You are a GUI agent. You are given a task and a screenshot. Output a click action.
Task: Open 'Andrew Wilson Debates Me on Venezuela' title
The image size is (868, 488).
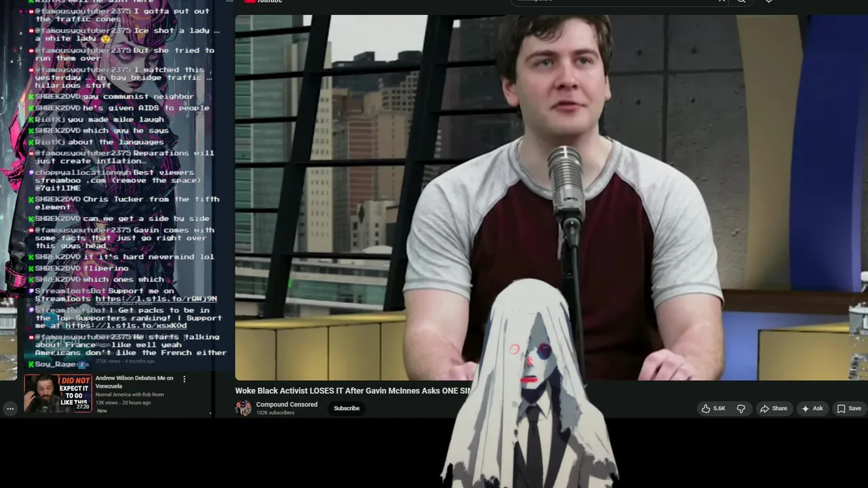click(134, 382)
